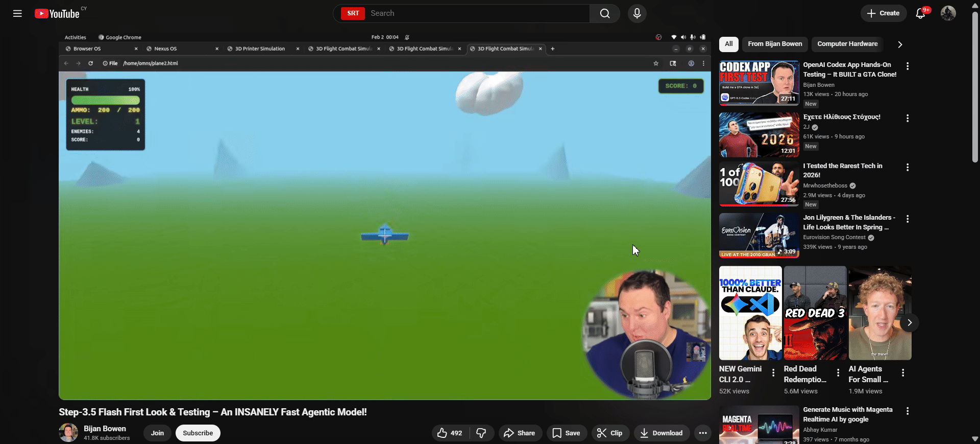Image resolution: width=980 pixels, height=444 pixels.
Task: Show more filter chips with arrow
Action: coord(900,44)
